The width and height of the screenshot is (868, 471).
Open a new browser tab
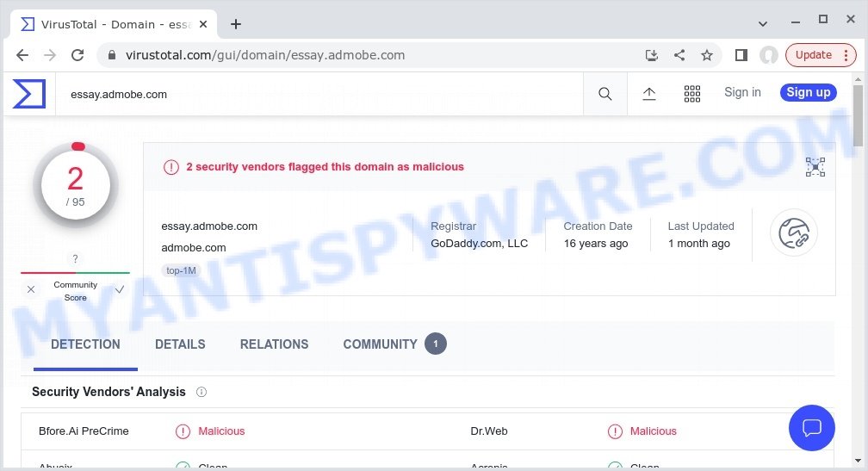coord(236,24)
